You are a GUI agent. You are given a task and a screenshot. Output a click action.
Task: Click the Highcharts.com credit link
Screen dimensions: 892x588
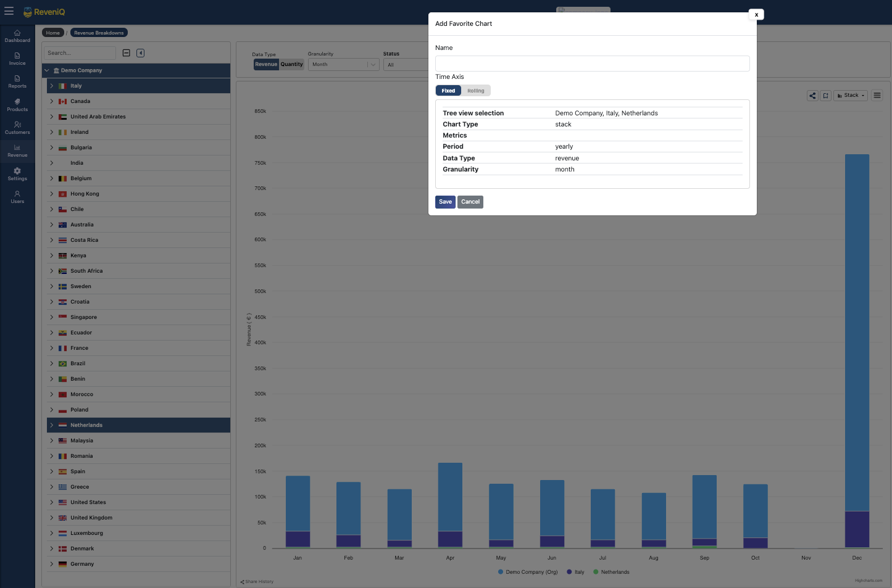869,581
